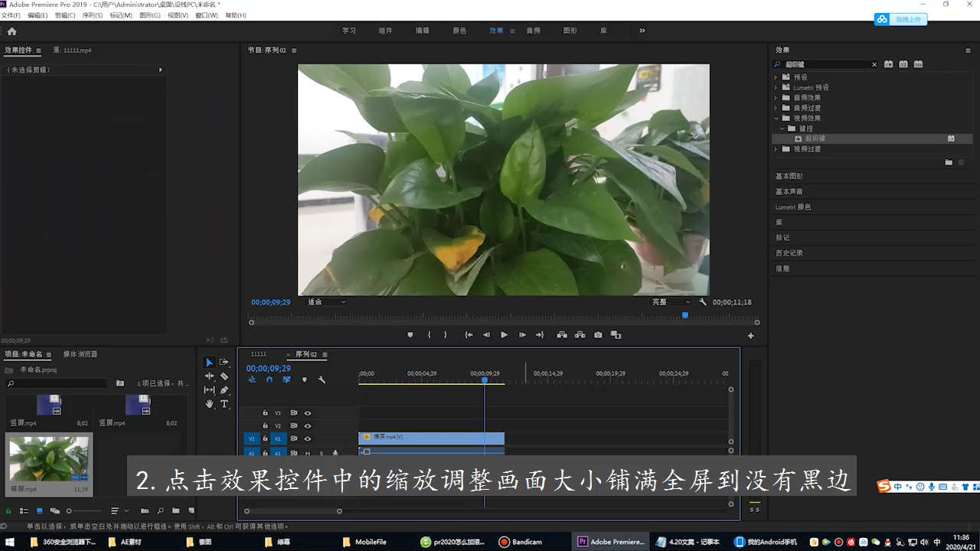Open the 完整 playback resolution dropdown

tap(671, 302)
